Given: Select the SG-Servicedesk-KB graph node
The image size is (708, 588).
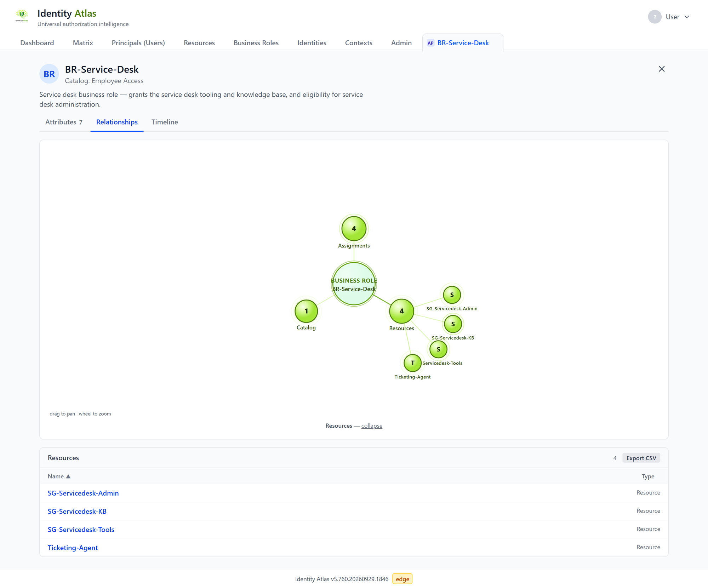Looking at the screenshot, I should [453, 324].
